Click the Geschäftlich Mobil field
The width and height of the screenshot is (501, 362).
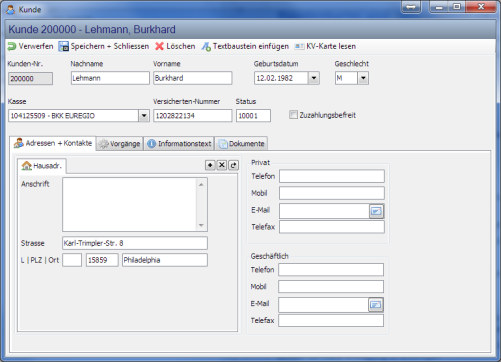click(331, 287)
